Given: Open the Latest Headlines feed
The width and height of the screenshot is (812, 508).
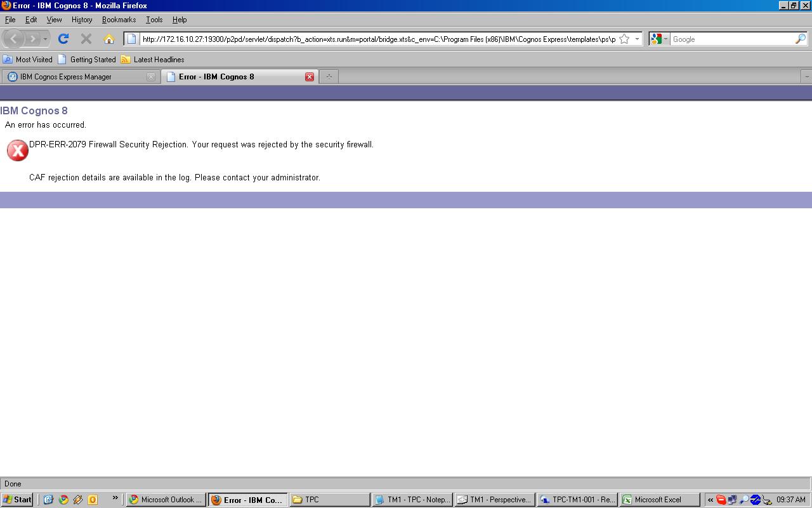Looking at the screenshot, I should [x=152, y=59].
